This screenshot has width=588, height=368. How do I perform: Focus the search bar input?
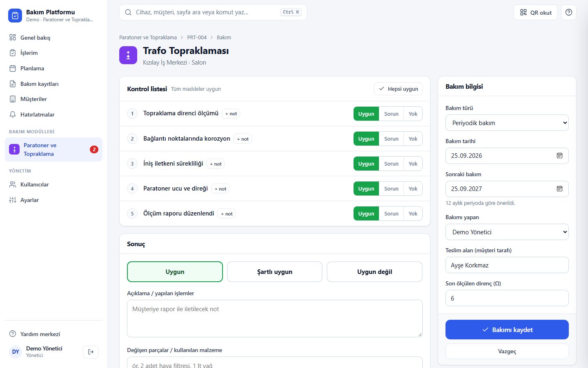(213, 12)
